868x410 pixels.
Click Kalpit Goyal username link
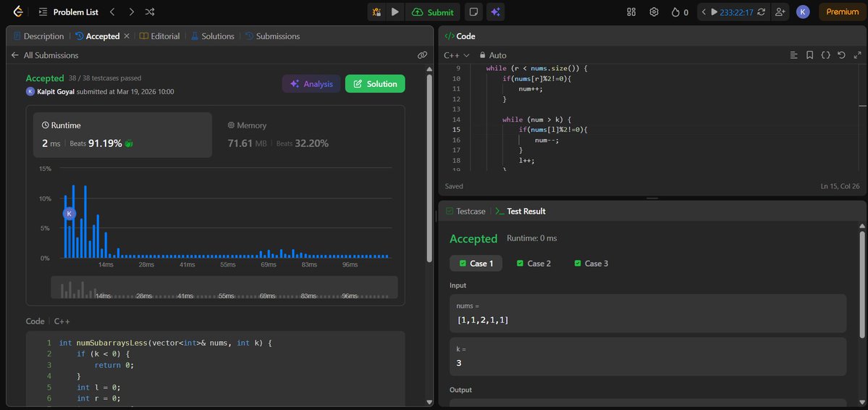coord(55,91)
